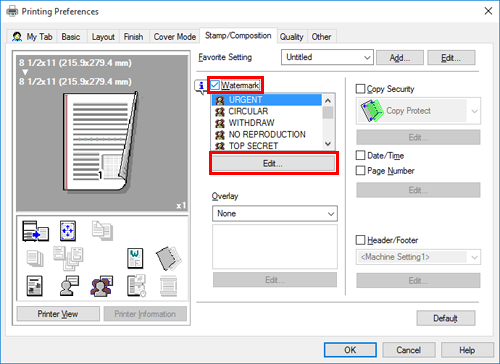Click the W watermark document icon
500x364 pixels.
135,258
